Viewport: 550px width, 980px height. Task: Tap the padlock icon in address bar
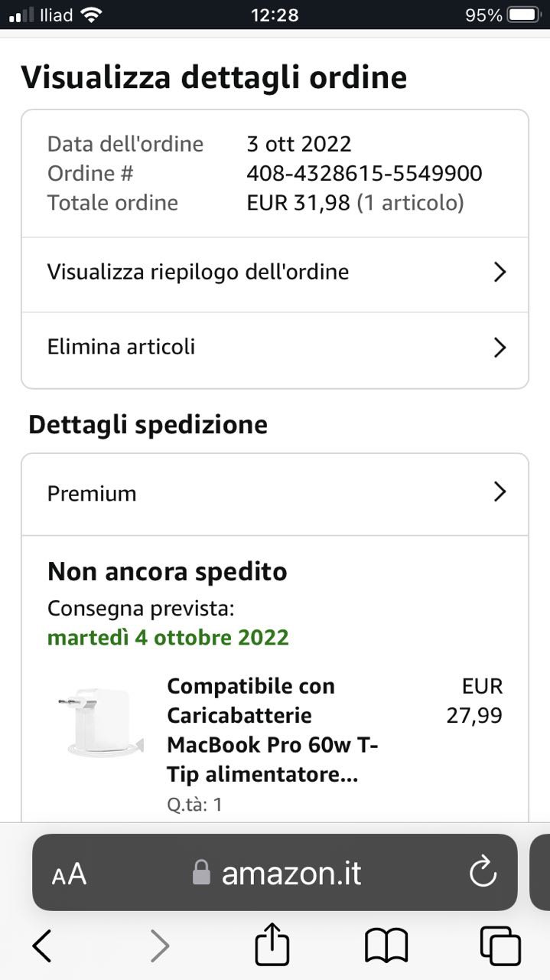click(x=201, y=873)
